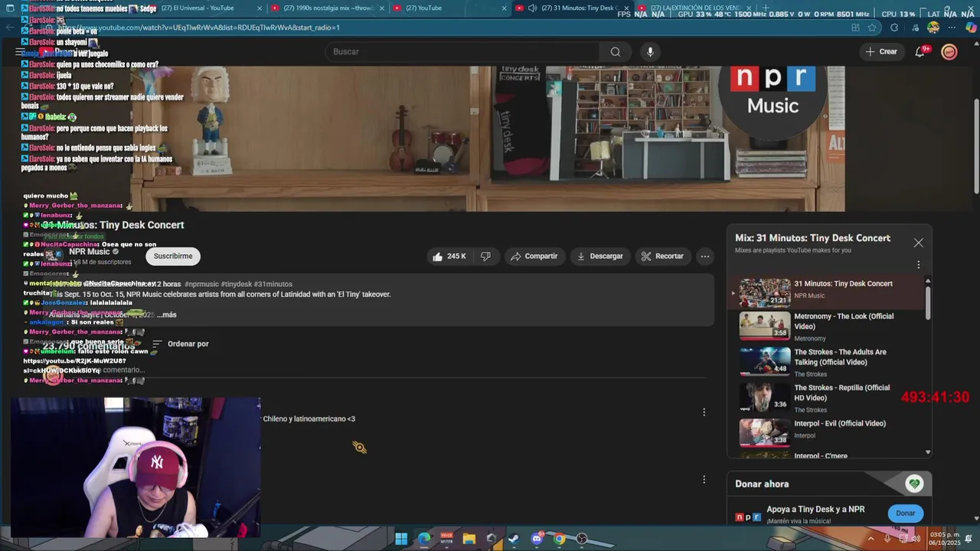Open Microsoft Edge from the taskbar
Image resolution: width=980 pixels, height=551 pixels.
click(x=424, y=539)
